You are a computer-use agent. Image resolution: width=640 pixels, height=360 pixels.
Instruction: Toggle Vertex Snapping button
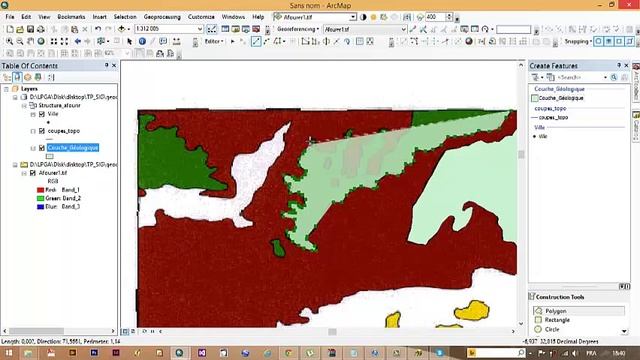(x=619, y=42)
